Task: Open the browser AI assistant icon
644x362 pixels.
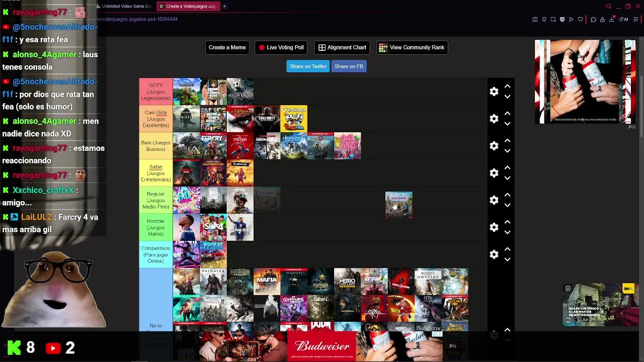Action: point(624,19)
